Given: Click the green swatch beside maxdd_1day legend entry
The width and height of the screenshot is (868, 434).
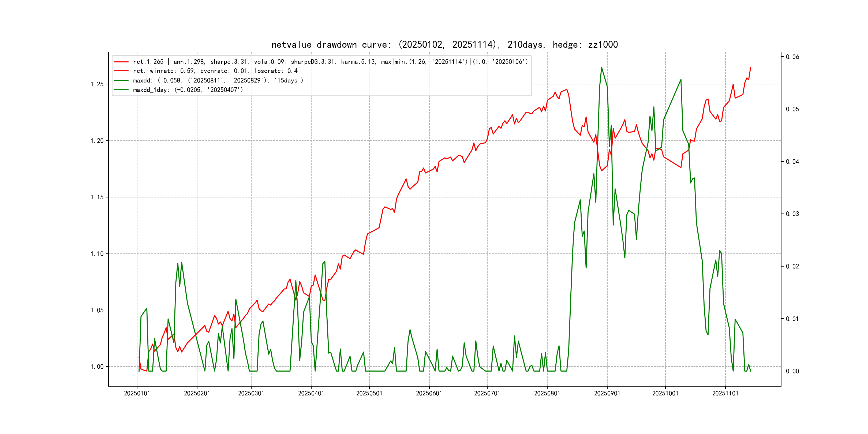Looking at the screenshot, I should point(121,90).
